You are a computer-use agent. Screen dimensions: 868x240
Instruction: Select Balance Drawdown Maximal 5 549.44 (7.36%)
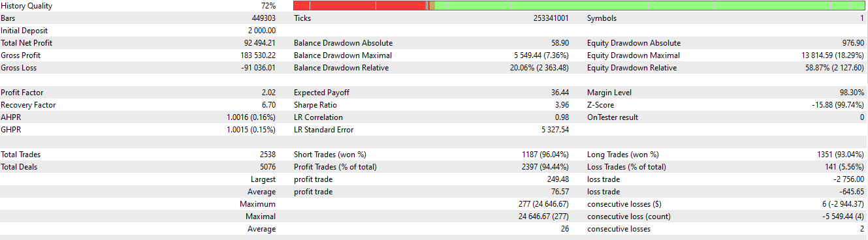pos(541,55)
